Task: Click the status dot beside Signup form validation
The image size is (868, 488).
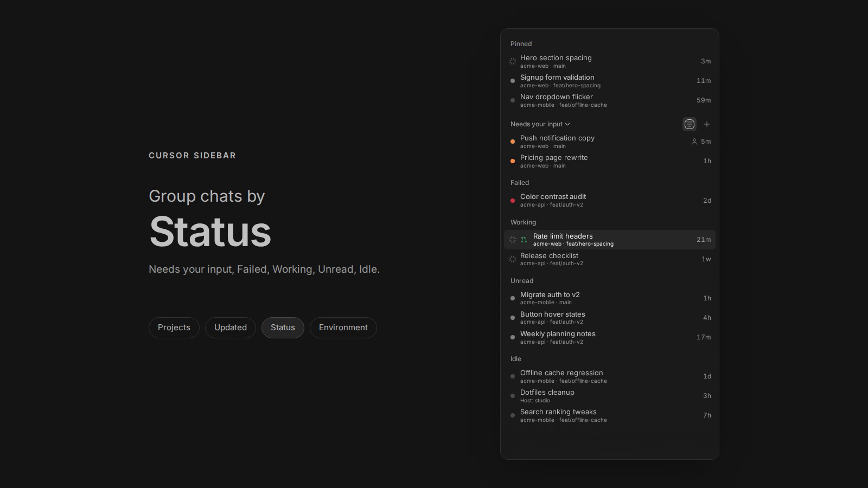Action: [x=513, y=81]
